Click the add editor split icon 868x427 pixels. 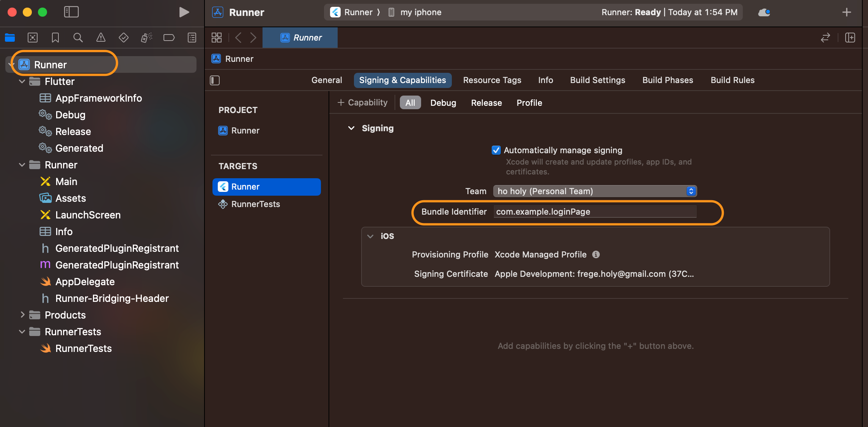[850, 38]
